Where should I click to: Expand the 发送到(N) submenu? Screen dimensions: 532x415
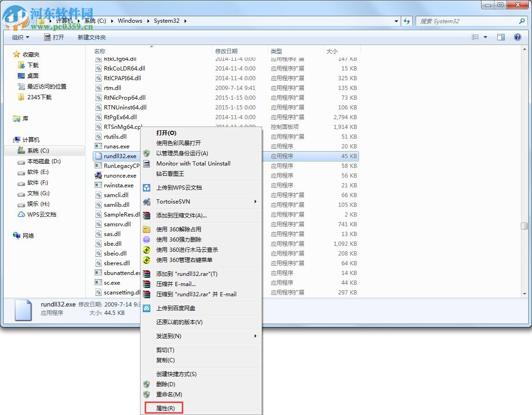pyautogui.click(x=170, y=336)
